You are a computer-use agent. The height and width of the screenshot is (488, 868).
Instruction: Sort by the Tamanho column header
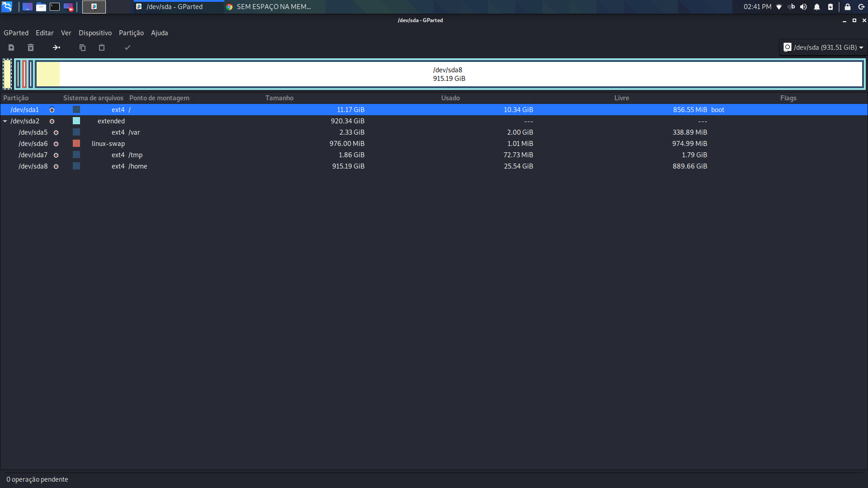click(279, 98)
